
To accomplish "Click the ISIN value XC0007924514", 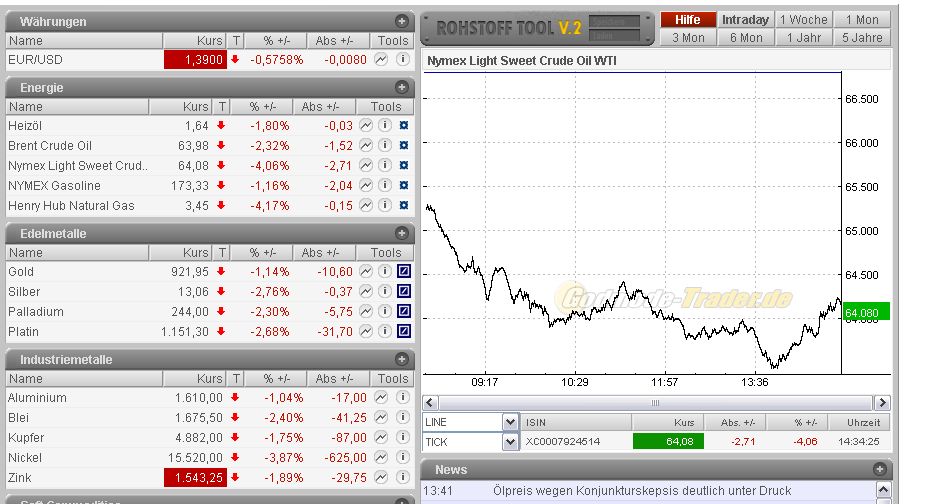I will point(562,442).
